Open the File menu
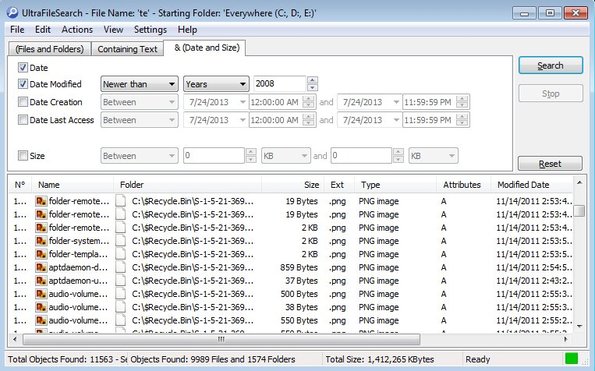 click(x=17, y=30)
